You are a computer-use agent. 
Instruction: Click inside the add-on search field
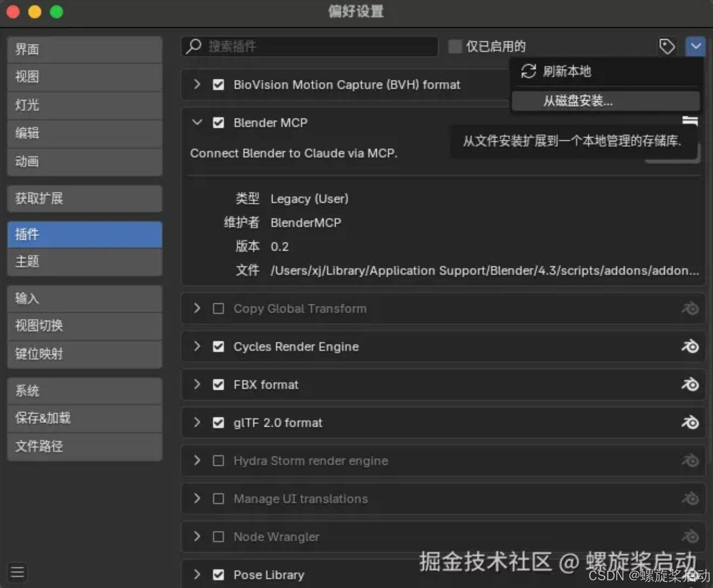coord(310,46)
